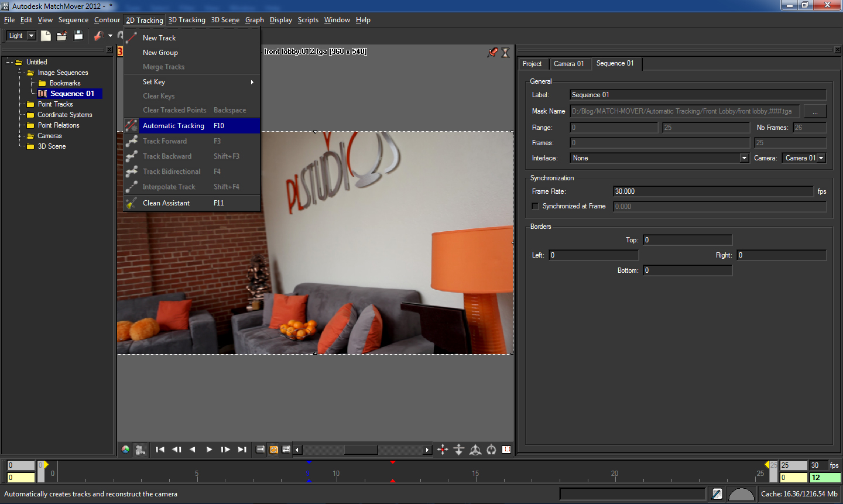
Task: Click the Borders Left input field
Action: [594, 255]
